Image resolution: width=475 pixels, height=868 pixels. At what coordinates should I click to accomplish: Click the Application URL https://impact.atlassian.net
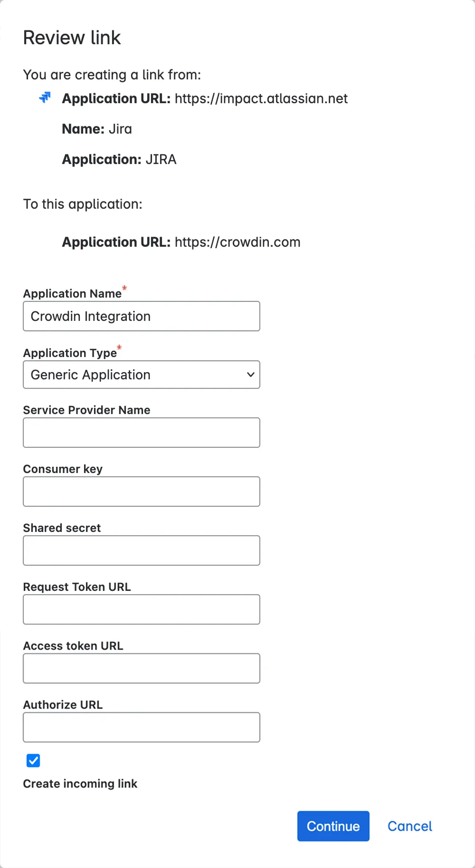[261, 98]
